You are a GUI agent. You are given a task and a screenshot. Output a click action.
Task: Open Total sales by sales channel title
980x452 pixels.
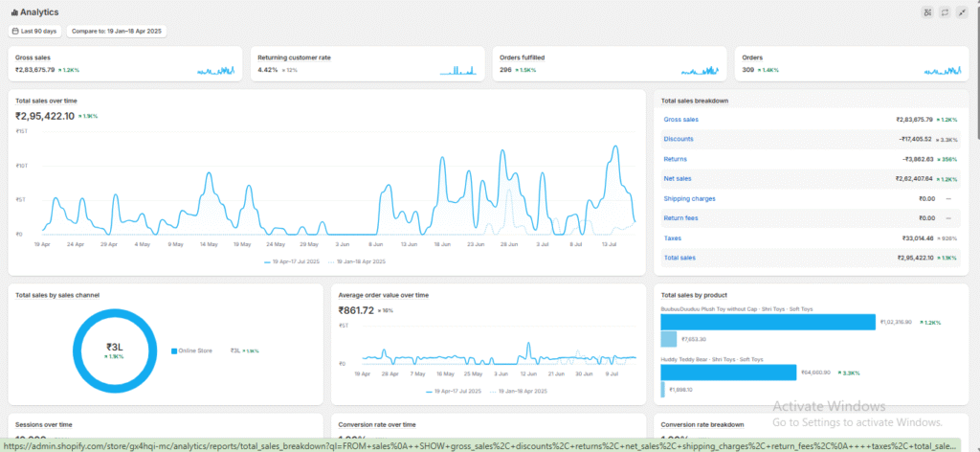point(57,295)
